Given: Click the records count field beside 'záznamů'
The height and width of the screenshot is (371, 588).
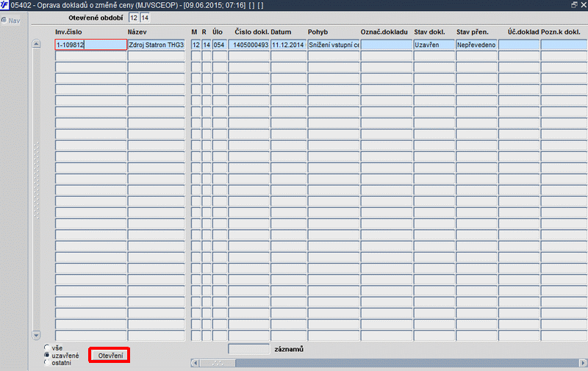Looking at the screenshot, I should [248, 349].
